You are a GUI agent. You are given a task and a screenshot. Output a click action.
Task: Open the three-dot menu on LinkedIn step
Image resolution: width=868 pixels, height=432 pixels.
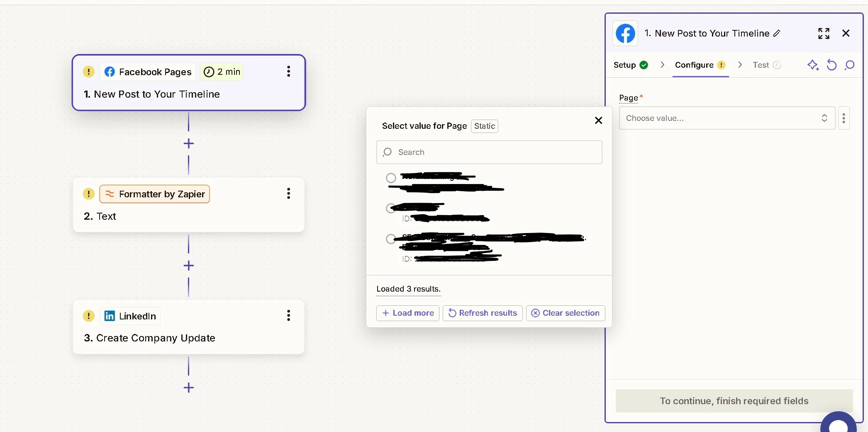288,316
